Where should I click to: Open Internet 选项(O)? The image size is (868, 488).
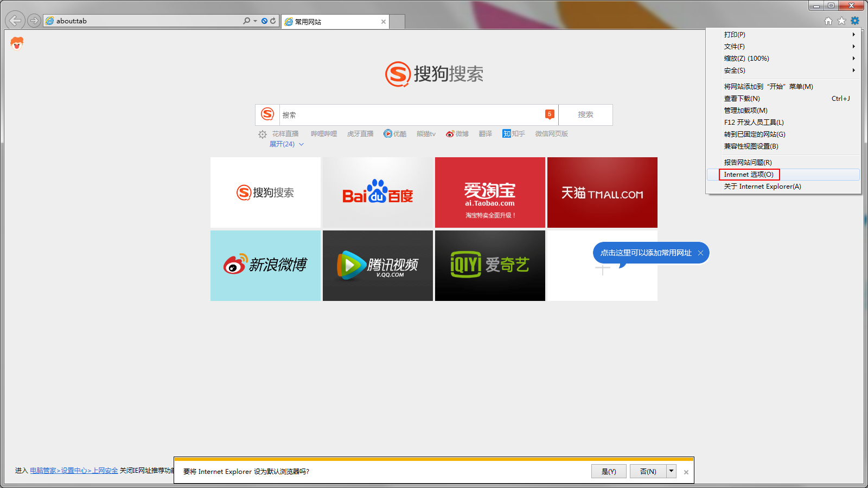pyautogui.click(x=784, y=174)
